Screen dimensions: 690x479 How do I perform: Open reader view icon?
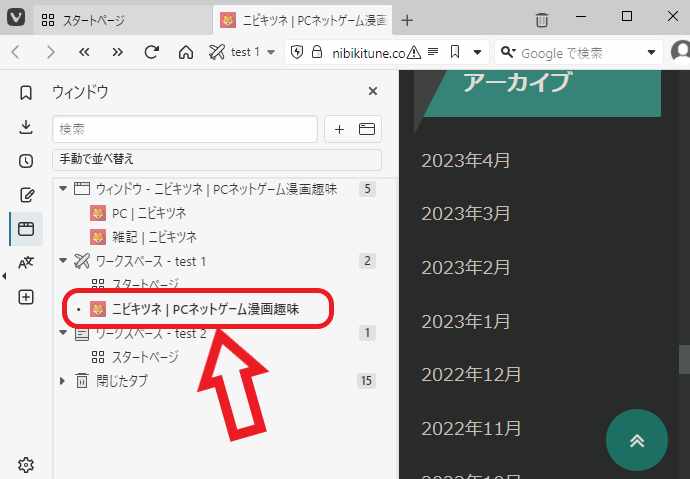[433, 52]
